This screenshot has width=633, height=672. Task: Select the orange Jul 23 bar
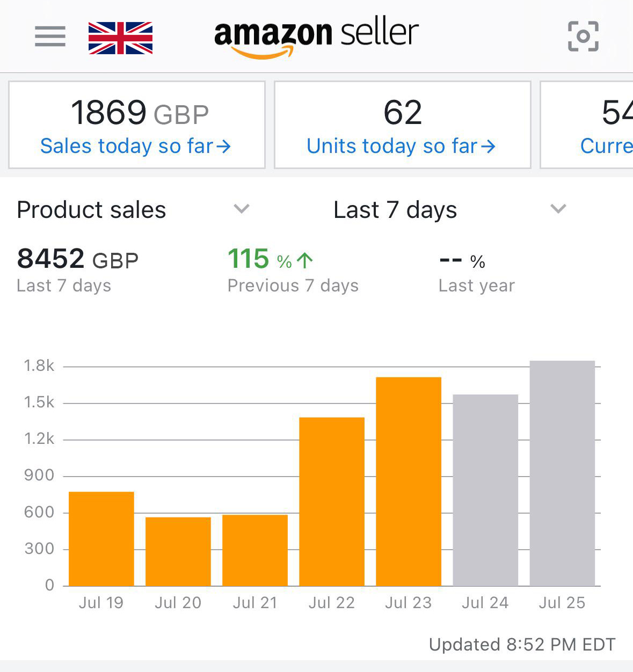click(409, 481)
